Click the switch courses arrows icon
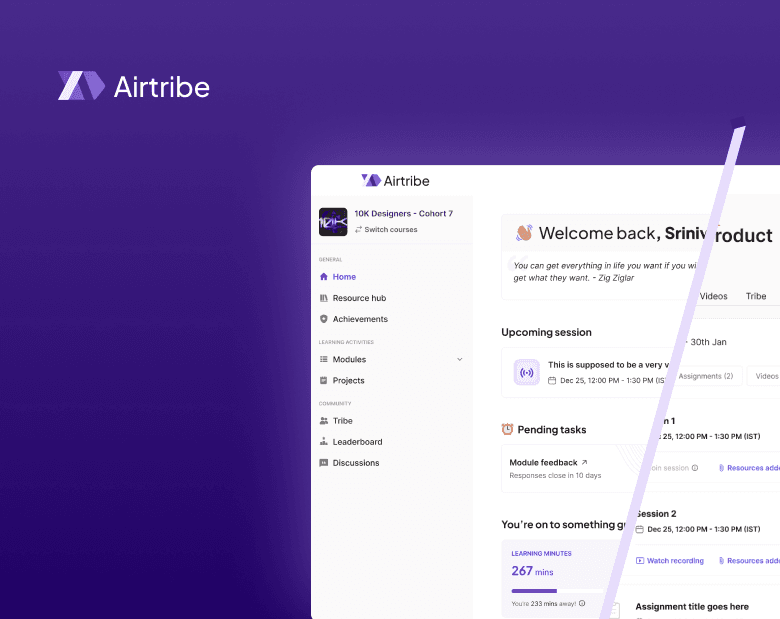This screenshot has width=780, height=619. pyautogui.click(x=358, y=229)
